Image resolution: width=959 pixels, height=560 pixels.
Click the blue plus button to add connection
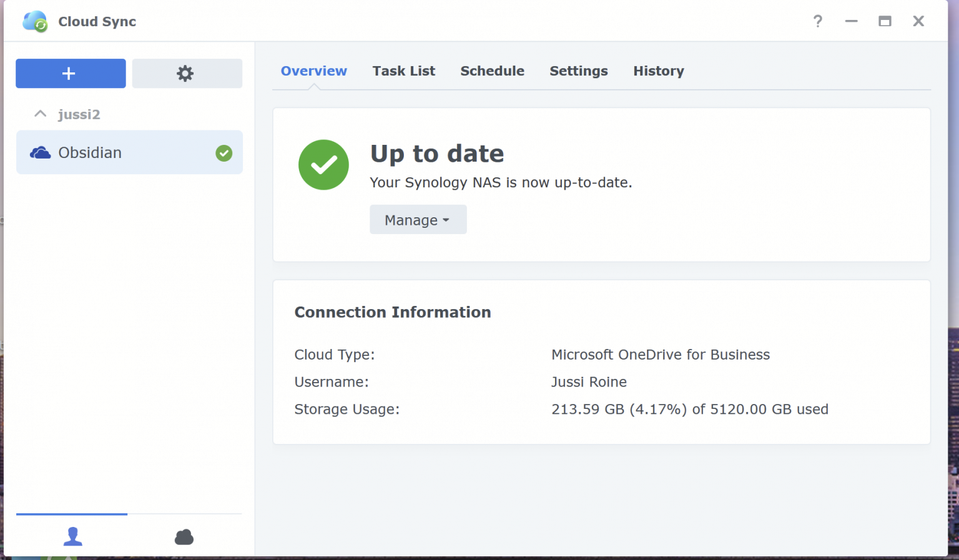click(x=71, y=73)
